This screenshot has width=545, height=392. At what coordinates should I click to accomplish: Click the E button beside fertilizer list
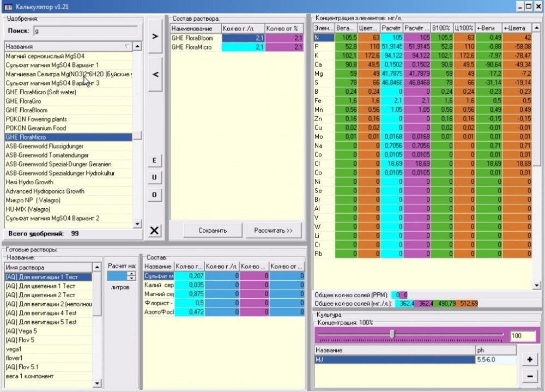[154, 160]
